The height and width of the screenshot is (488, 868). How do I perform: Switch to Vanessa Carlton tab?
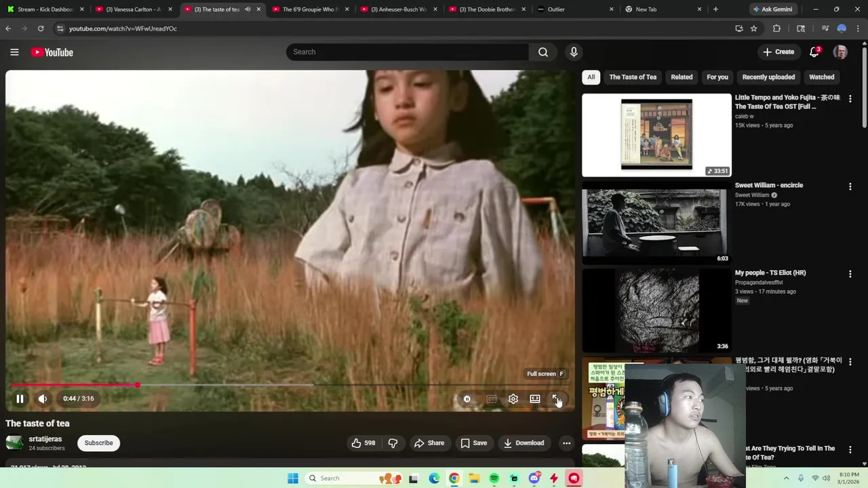pyautogui.click(x=134, y=9)
